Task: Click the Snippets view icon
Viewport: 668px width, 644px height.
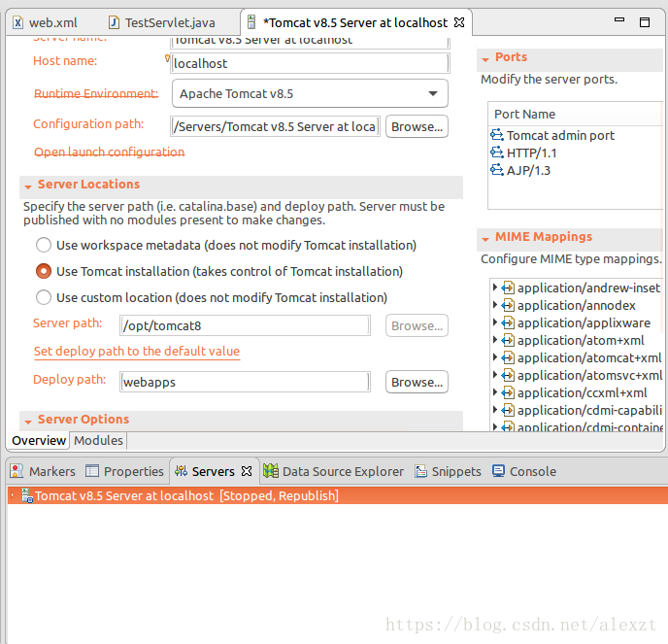Action: (421, 471)
